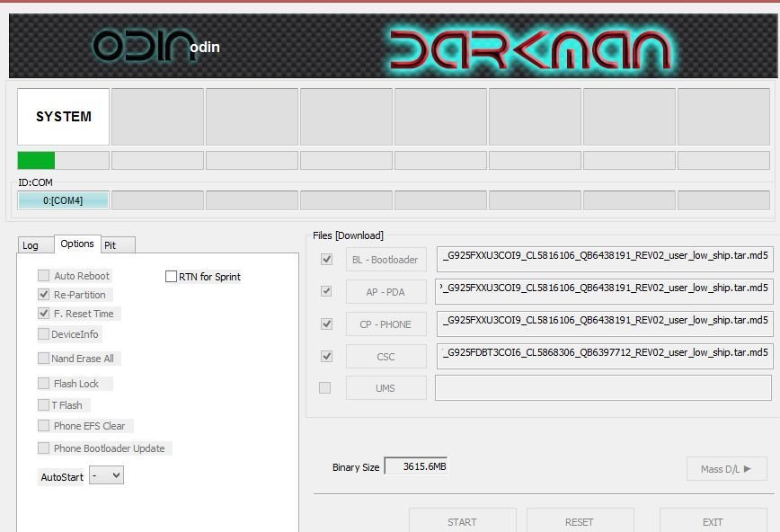This screenshot has height=532, width=780.
Task: Click the AutoStart label
Action: [x=62, y=477]
